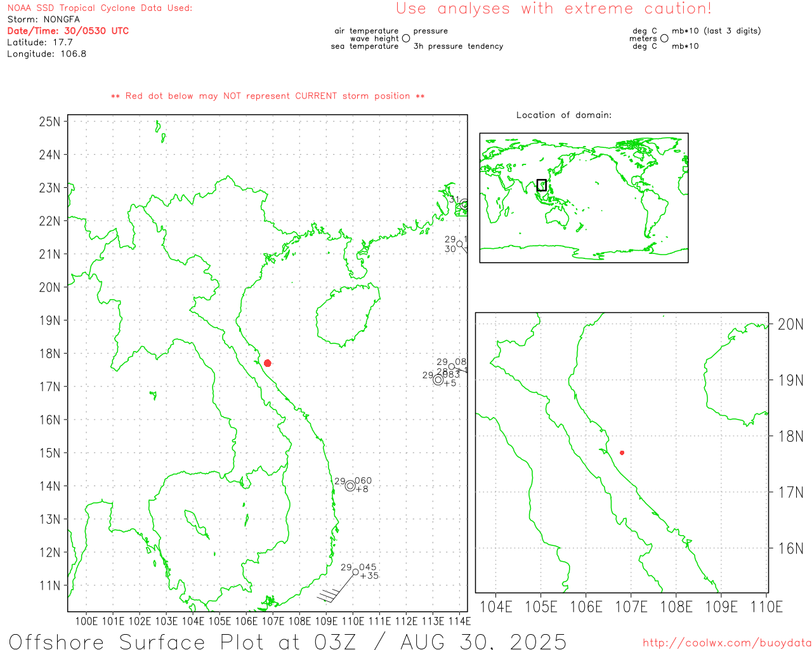Image resolution: width=812 pixels, height=650 pixels.
Task: Click the red storm dot on zoomed inset map
Action: coord(622,453)
